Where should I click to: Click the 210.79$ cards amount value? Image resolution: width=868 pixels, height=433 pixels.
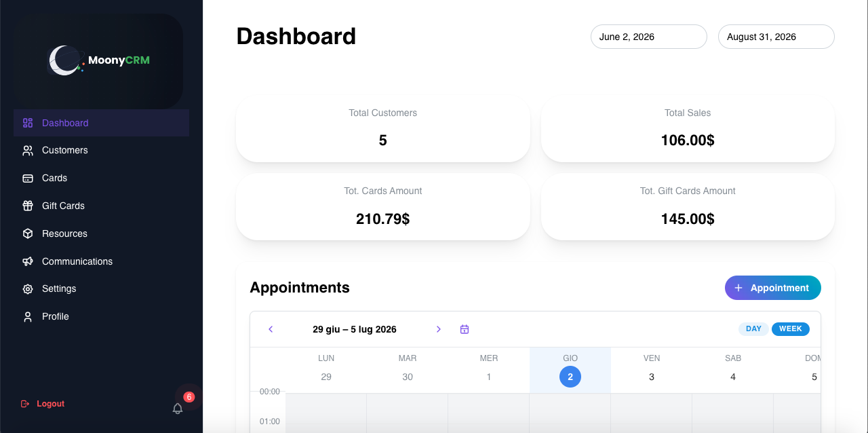[x=383, y=219]
